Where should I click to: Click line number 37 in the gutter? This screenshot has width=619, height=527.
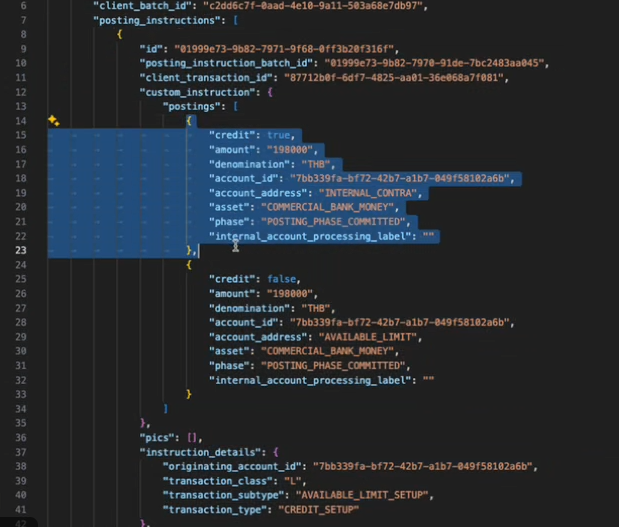click(21, 452)
